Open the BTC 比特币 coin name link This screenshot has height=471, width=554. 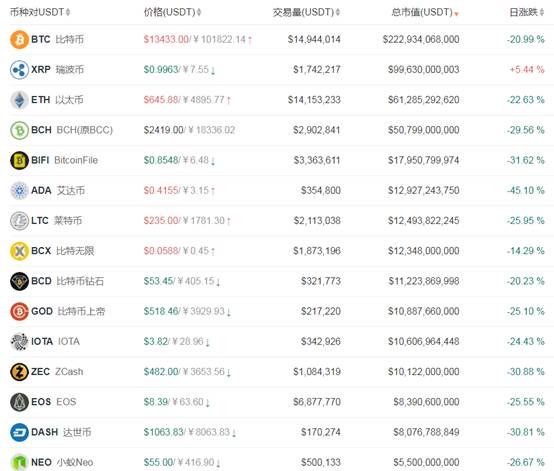[57, 39]
